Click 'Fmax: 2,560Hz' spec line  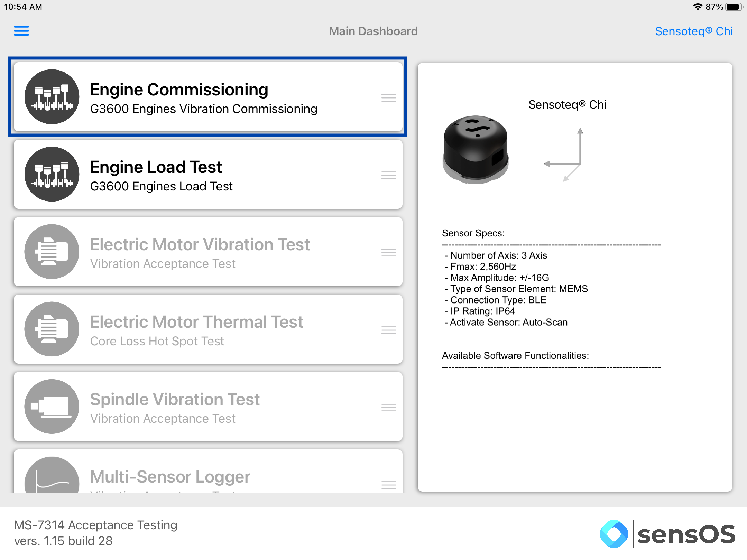480,267
